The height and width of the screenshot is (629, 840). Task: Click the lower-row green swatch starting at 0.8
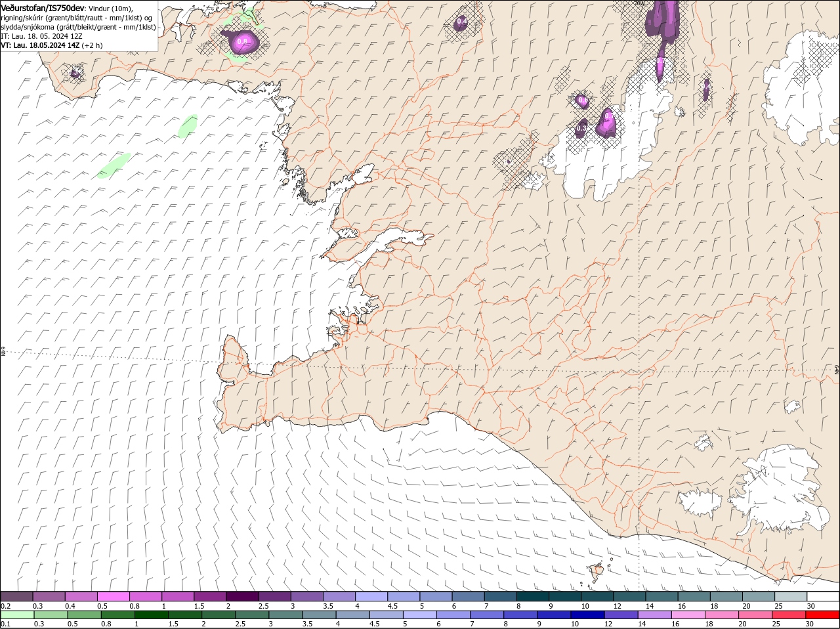click(117, 615)
